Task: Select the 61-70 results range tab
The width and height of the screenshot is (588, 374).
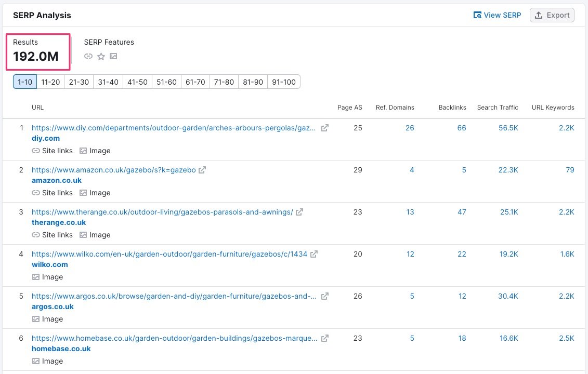Action: (x=195, y=82)
